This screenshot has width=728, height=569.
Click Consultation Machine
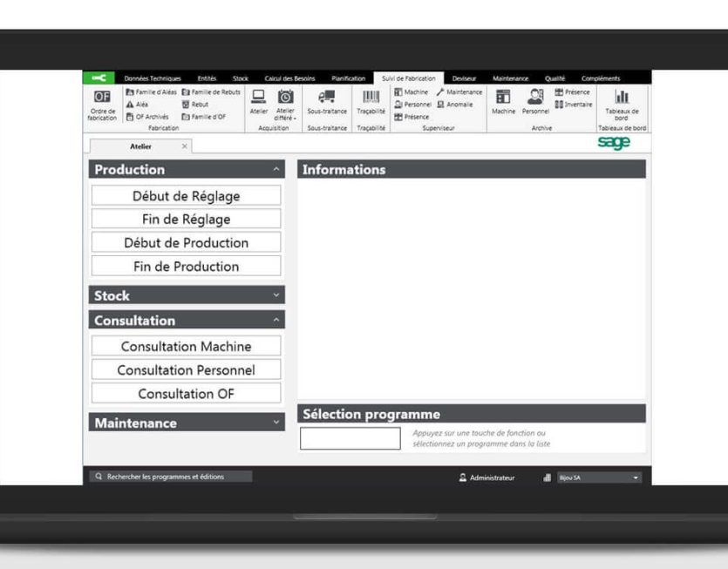(x=184, y=346)
